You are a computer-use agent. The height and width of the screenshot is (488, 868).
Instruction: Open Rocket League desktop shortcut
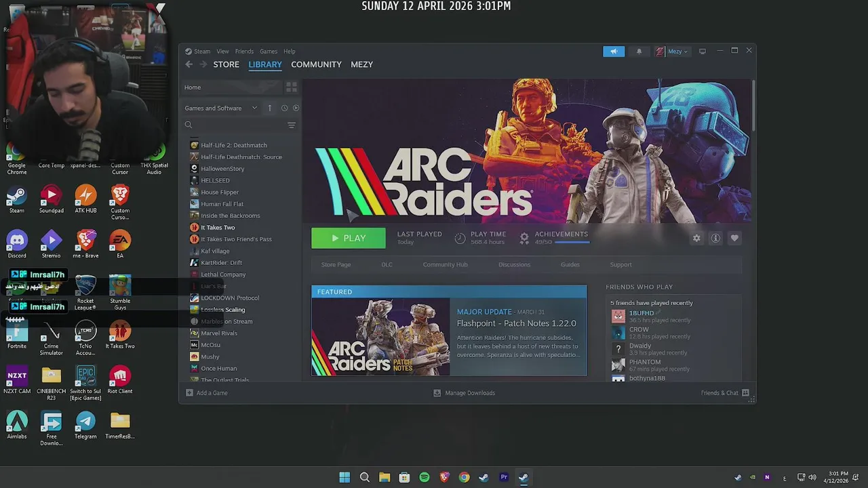click(x=85, y=292)
